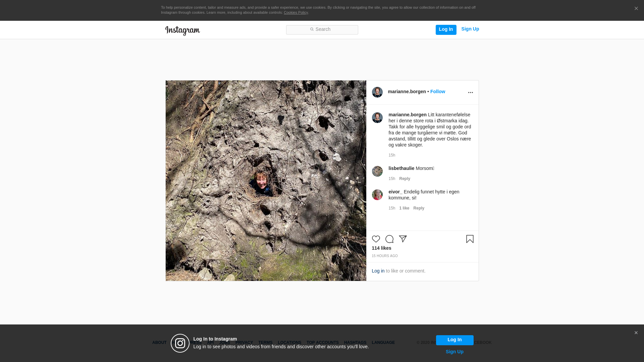
Task: Click marianne.borgen username in caption
Action: tap(408, 115)
